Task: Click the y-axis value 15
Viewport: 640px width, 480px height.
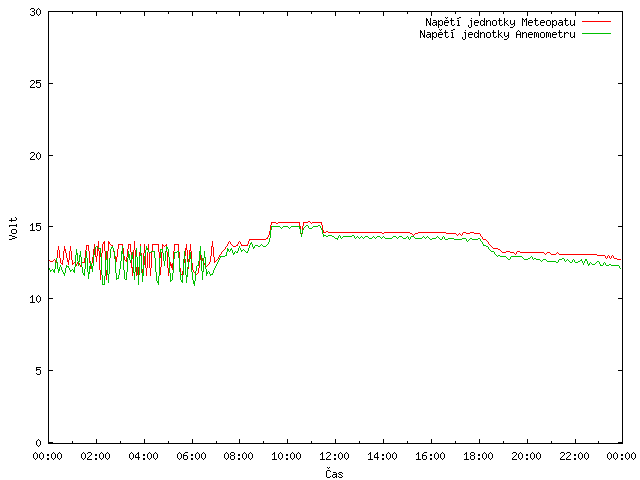Action: click(x=36, y=227)
